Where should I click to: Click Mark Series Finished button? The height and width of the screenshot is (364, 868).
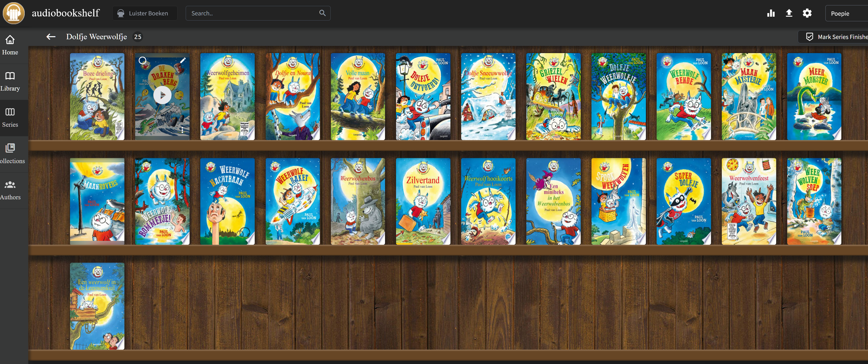(833, 37)
